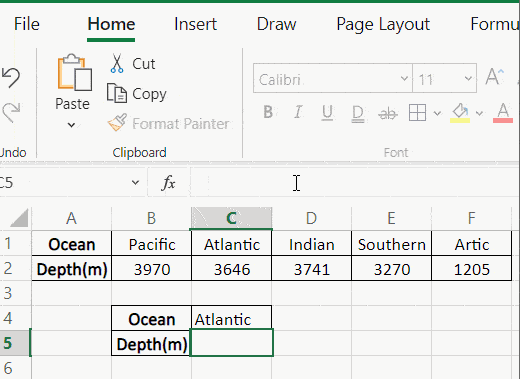Expand the Name Box dropdown arrow

(135, 182)
